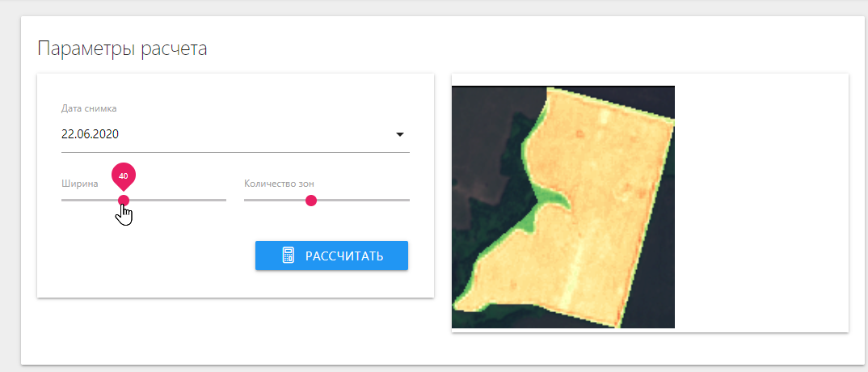Screen dimensions: 868x372
Task: Click the Параметры расчета heading
Action: pos(122,49)
